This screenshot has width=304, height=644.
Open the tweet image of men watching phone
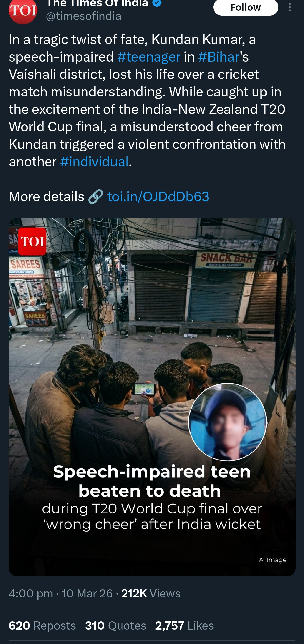point(152,397)
